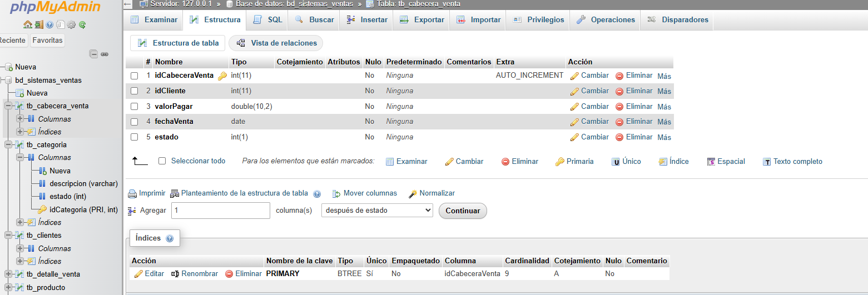Viewport: 868px width, 295px height.
Task: Reload navigation panel with green refresh icon
Action: [x=82, y=24]
